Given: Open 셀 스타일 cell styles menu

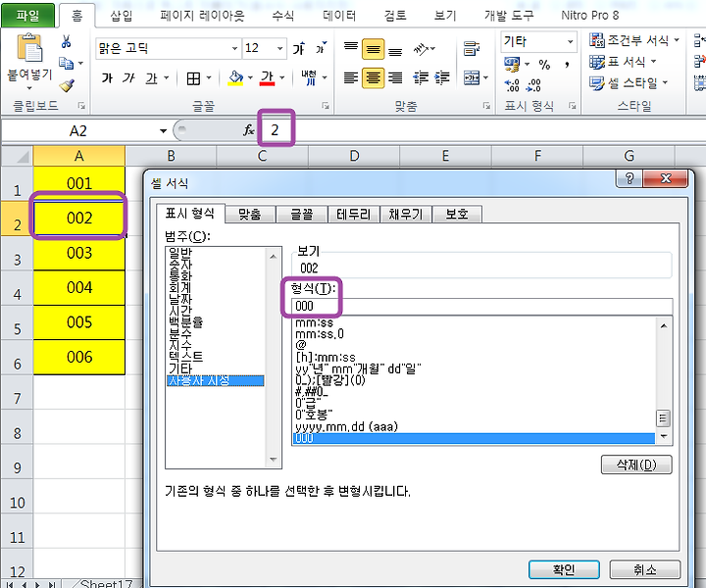Looking at the screenshot, I should 629,83.
